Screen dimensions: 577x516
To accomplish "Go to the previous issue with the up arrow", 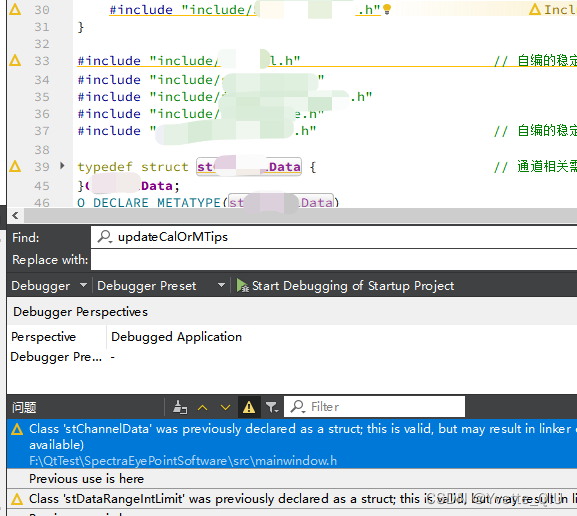I will tap(202, 407).
